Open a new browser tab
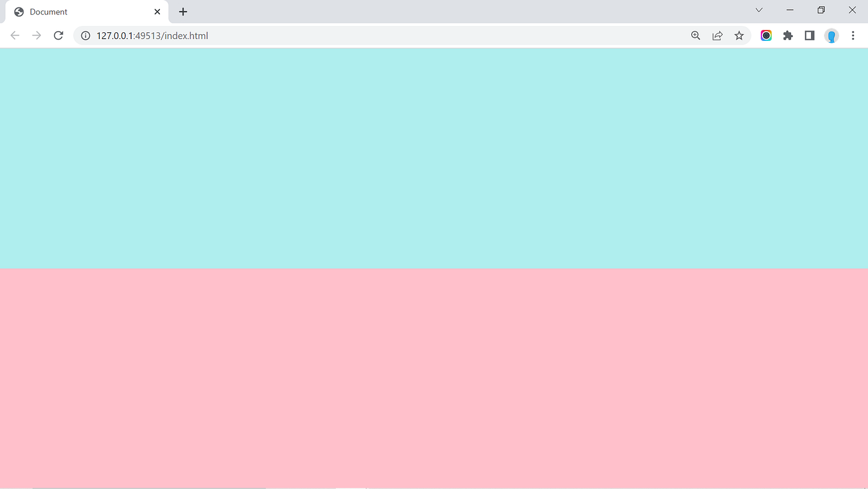Image resolution: width=868 pixels, height=489 pixels. click(x=183, y=11)
